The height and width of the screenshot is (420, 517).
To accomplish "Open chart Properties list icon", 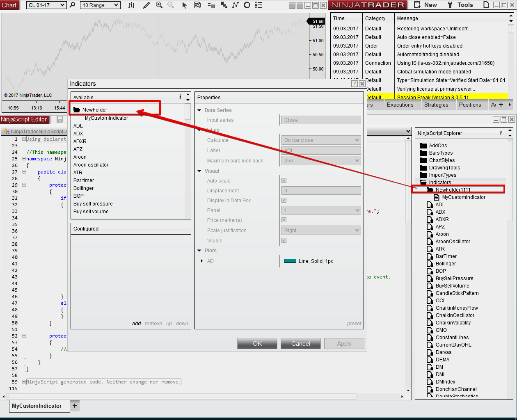I will [x=258, y=5].
